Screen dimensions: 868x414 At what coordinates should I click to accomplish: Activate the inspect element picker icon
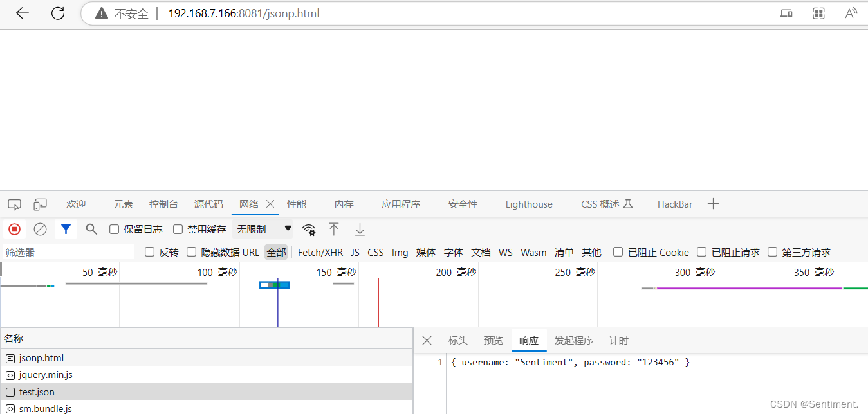(14, 204)
